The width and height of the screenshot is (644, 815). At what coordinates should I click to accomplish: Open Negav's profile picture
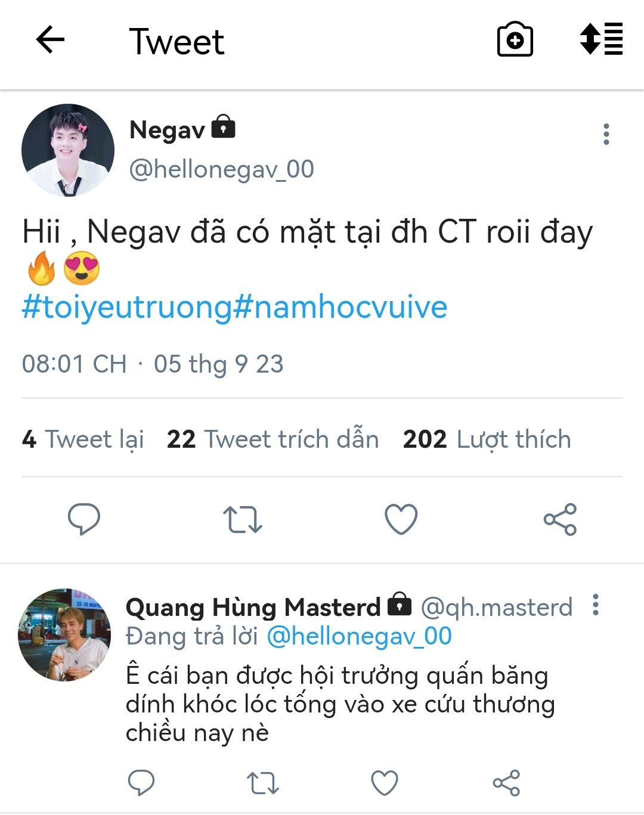click(68, 150)
